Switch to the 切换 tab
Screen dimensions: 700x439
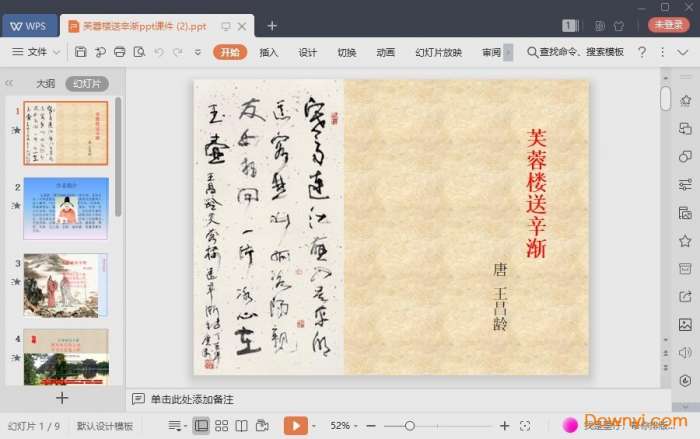pos(346,52)
